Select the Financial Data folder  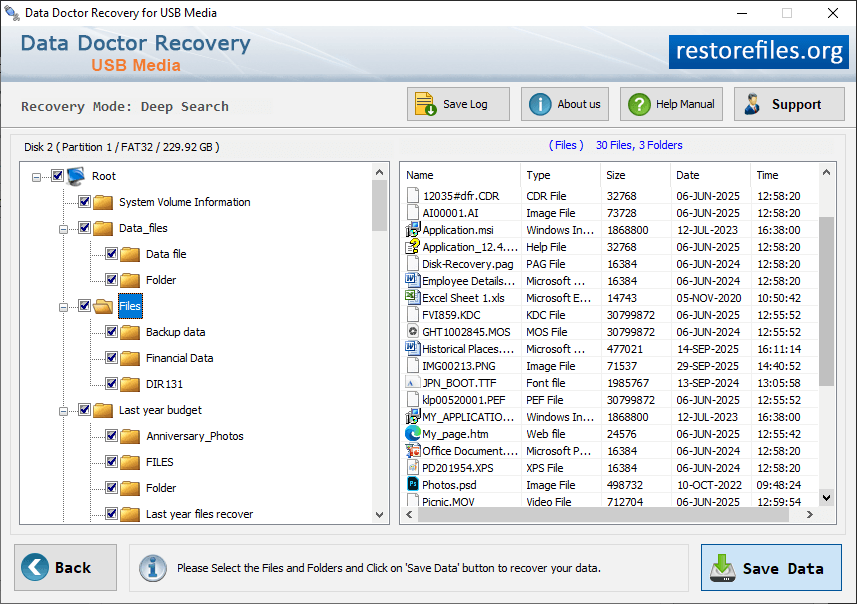pos(179,358)
